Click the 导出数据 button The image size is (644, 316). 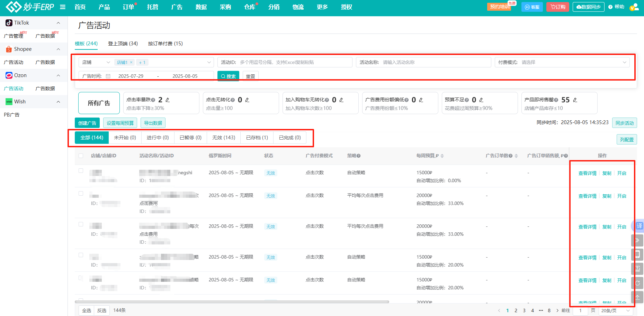click(x=153, y=123)
